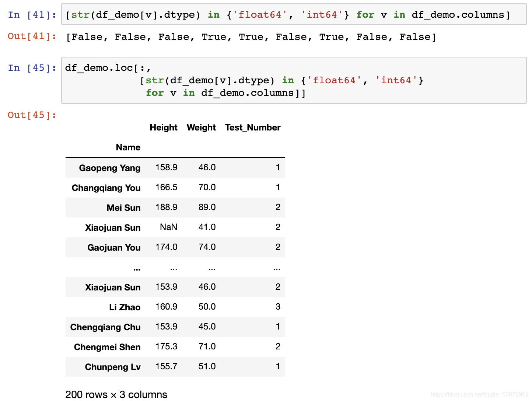This screenshot has height=401, width=532.
Task: Click the Weight column header
Action: pos(201,128)
